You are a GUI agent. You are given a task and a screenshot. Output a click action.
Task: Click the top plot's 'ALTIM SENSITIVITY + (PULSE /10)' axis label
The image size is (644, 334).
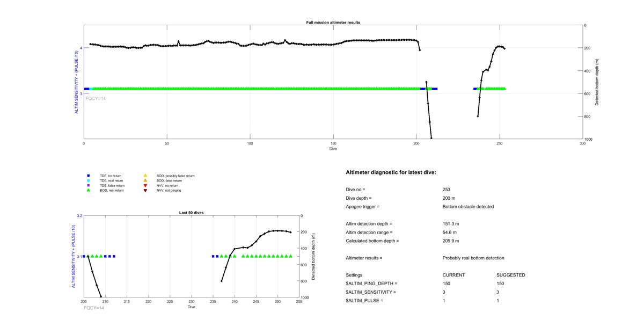76,82
